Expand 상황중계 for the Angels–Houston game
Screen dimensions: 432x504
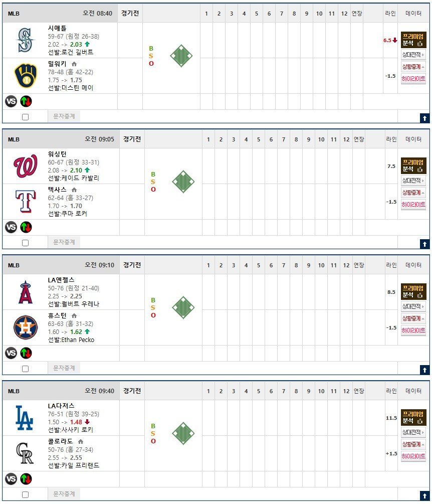tap(413, 318)
